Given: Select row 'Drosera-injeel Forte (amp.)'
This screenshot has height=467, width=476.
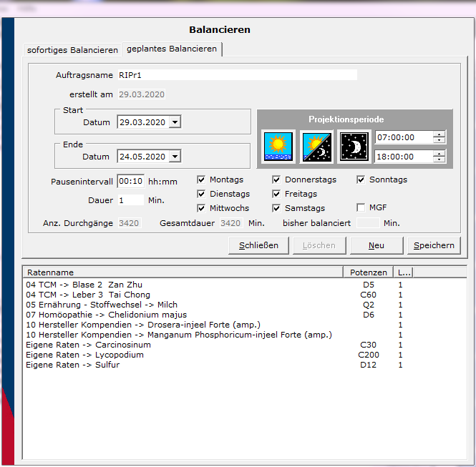Looking at the screenshot, I should 245,325.
